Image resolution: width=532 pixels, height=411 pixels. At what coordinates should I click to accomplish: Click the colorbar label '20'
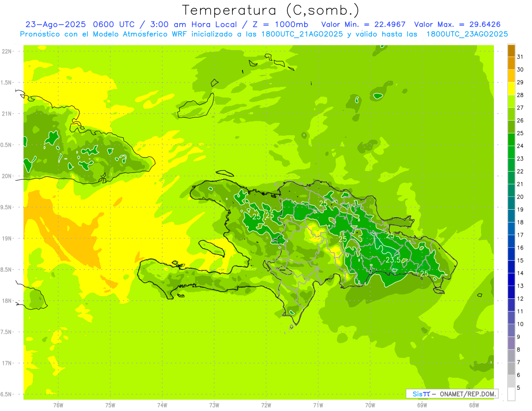pyautogui.click(x=520, y=197)
